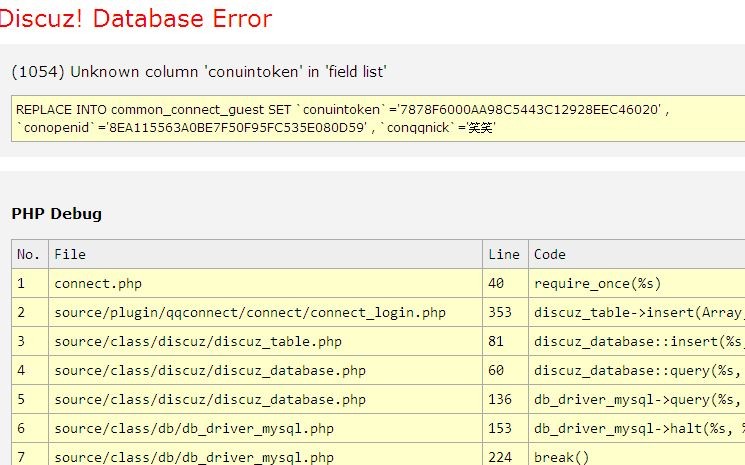
Task: Click the 'Discuz! Database Error' heading
Action: (135, 19)
